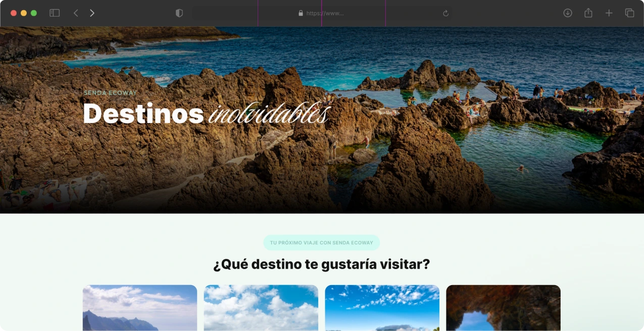Click the lock icon in address bar
Screen dimensions: 644x331
click(301, 13)
